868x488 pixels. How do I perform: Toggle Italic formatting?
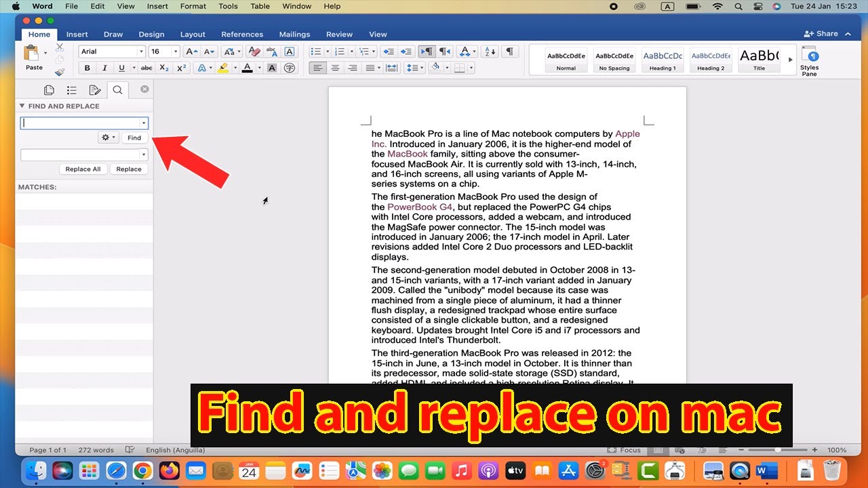(104, 68)
